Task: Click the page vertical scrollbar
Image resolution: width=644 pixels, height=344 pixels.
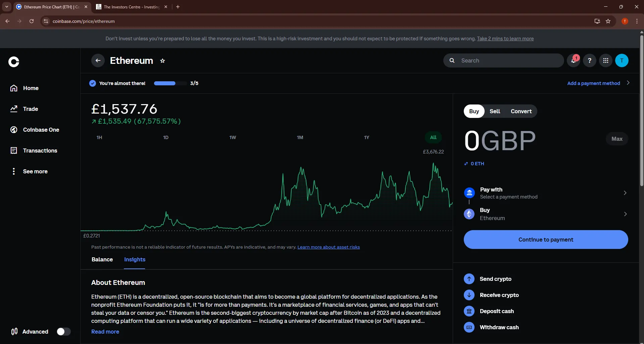Action: (x=642, y=110)
